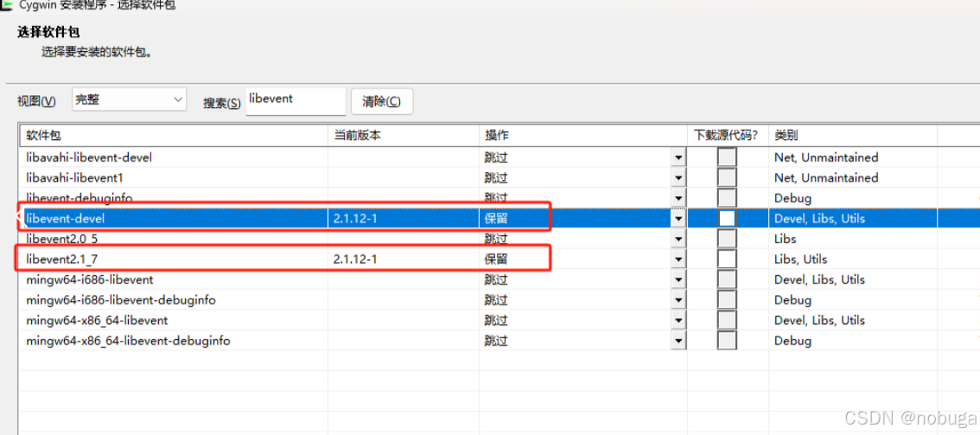Click version 2.1.12-1 in libevent-devel row
Screen dimensions: 980x435
[x=355, y=219]
